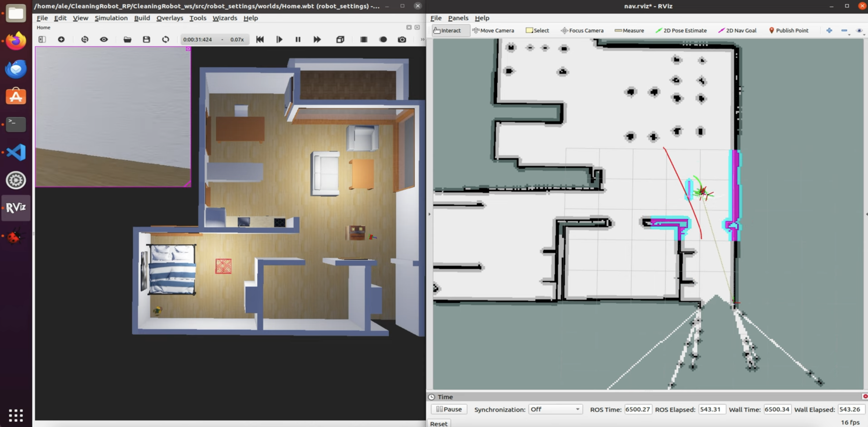Image resolution: width=868 pixels, height=427 pixels.
Task: Reload the world with circular arrows icon
Action: click(165, 39)
